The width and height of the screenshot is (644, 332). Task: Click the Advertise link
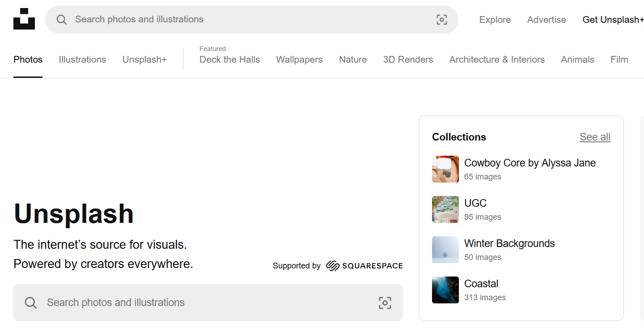pos(547,20)
